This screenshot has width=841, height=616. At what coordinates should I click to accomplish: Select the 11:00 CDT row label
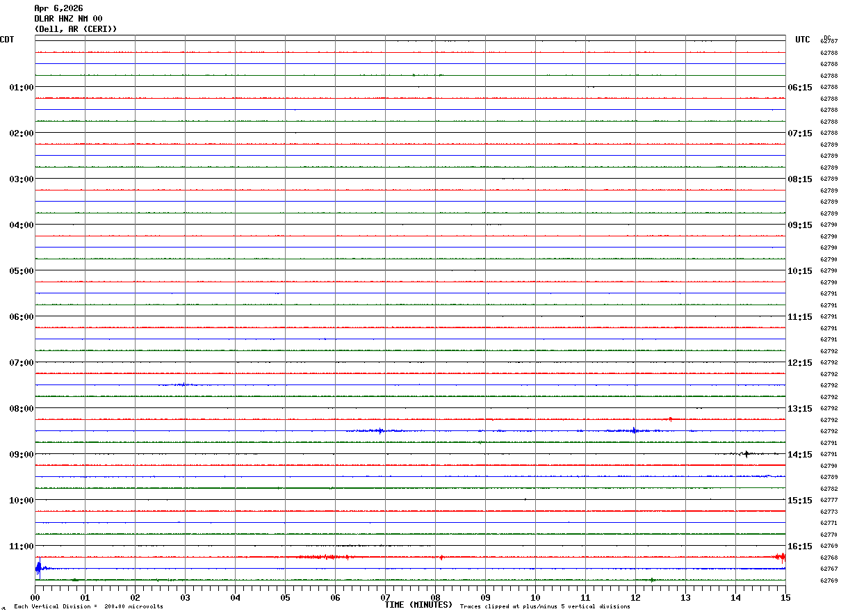[x=22, y=546]
